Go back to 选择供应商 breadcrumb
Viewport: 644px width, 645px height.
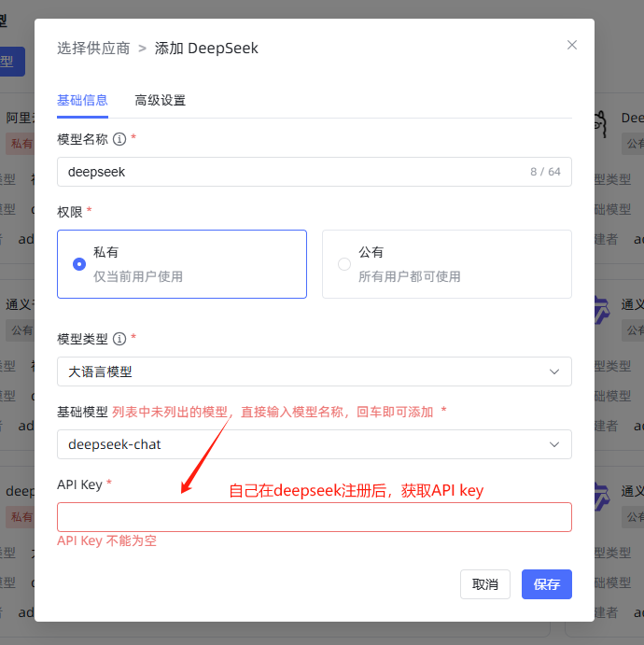[93, 49]
